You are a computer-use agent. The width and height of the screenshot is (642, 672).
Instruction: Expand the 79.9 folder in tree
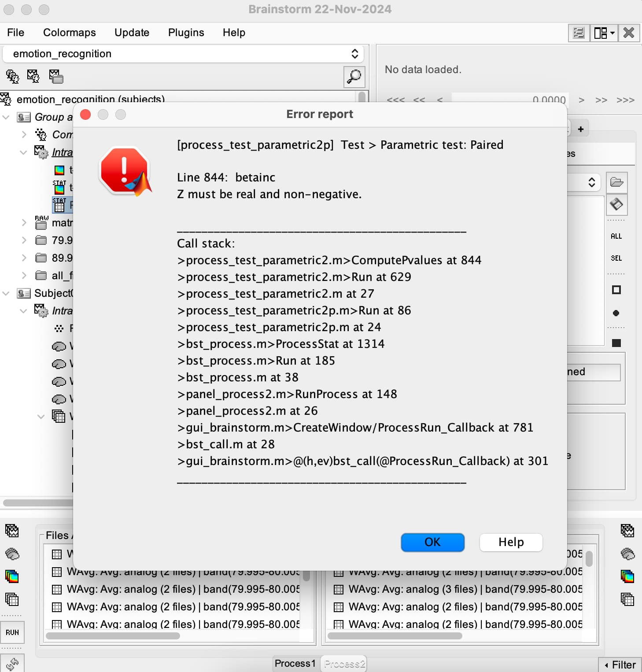(24, 240)
